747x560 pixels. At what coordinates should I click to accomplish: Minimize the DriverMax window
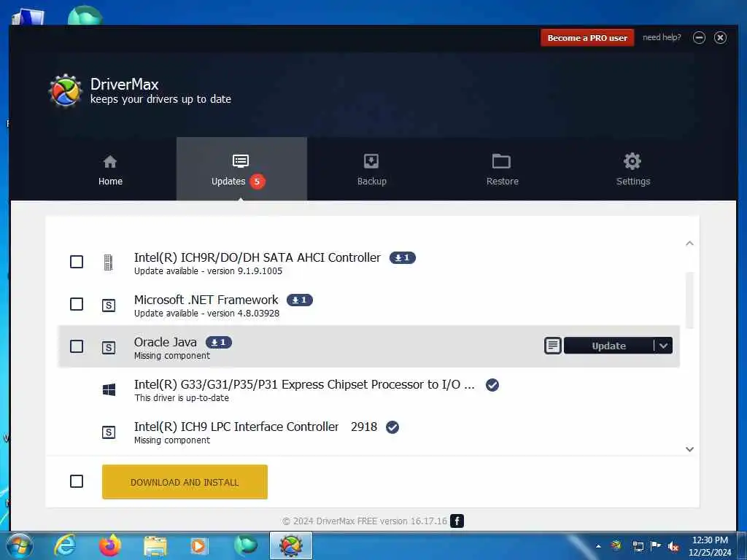(699, 38)
